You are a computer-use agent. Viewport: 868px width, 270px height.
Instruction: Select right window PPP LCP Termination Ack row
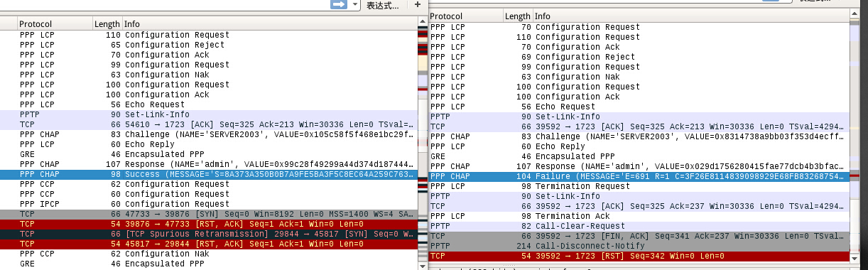coord(639,216)
